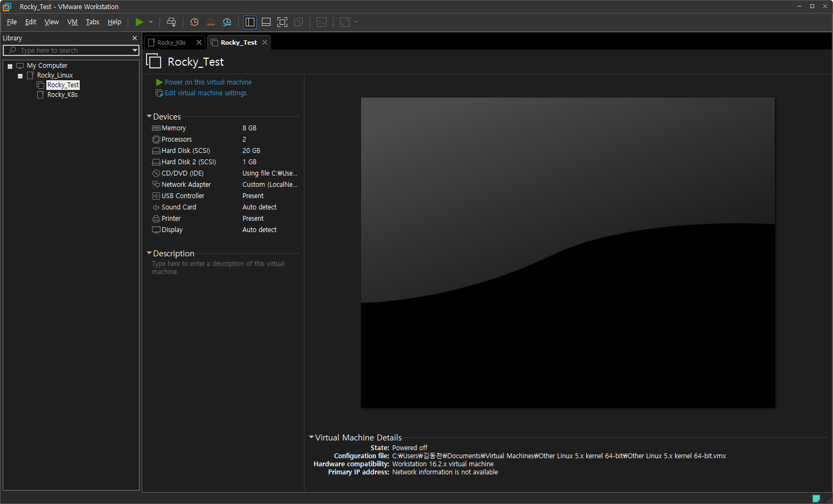Take a snapshot of this virtual machine
The height and width of the screenshot is (504, 833).
click(x=195, y=22)
